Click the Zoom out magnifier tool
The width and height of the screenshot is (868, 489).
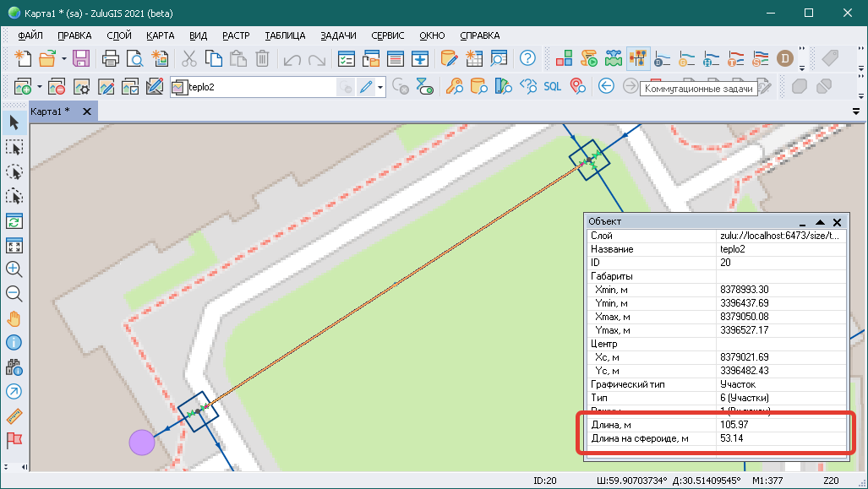tap(14, 294)
